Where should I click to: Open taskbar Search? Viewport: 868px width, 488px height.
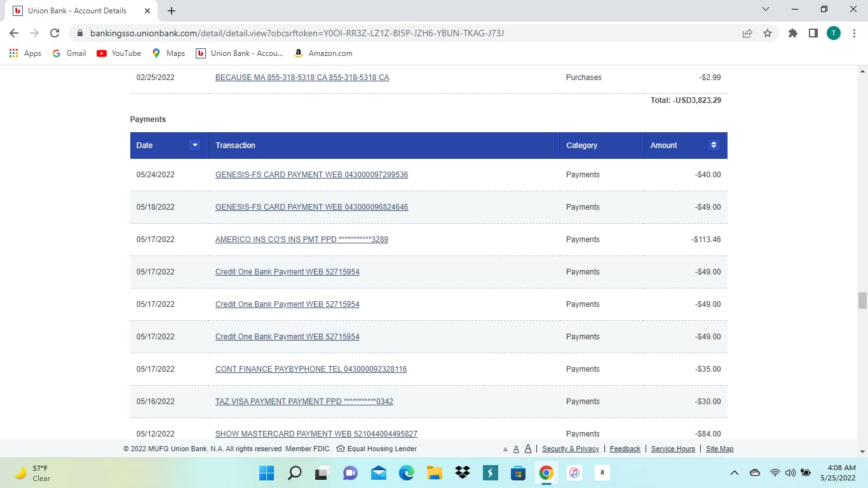294,473
